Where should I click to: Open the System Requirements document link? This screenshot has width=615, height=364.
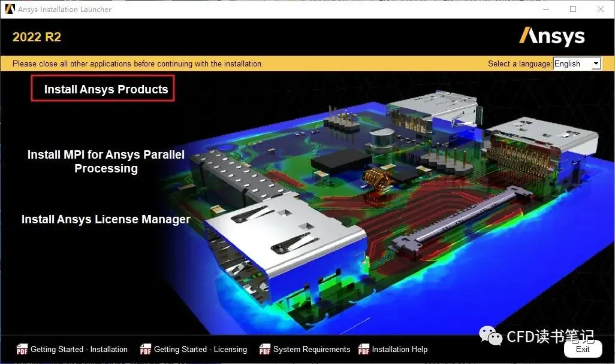coord(312,349)
